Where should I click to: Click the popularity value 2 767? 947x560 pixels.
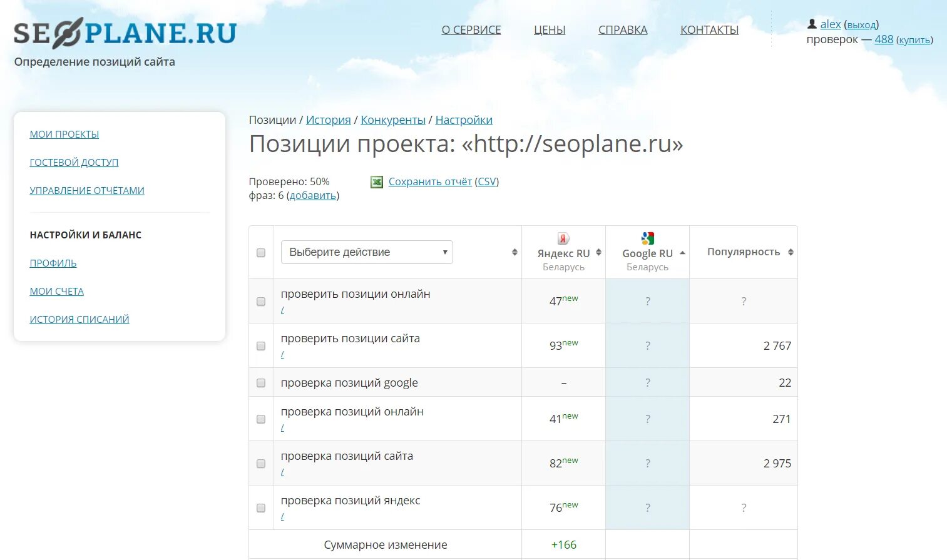coord(777,346)
